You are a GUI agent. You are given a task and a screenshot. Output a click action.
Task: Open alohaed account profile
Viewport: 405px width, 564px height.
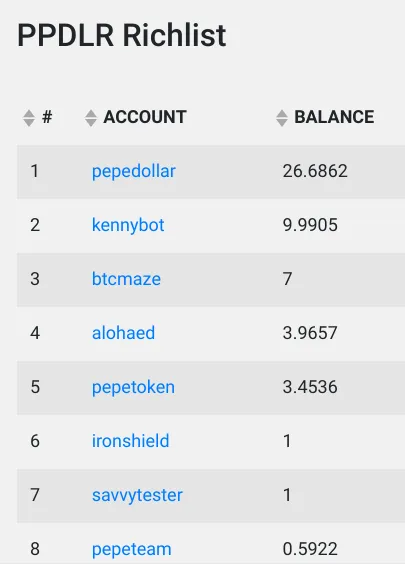tap(123, 333)
